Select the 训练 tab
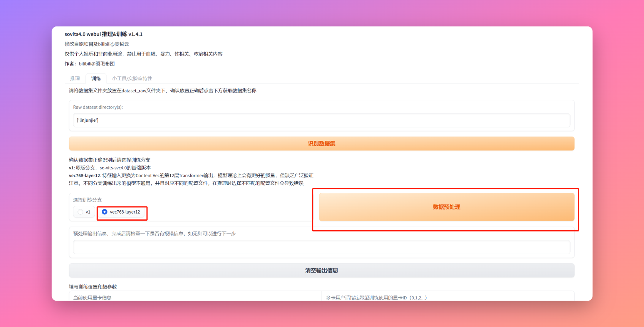The image size is (644, 327). click(x=96, y=78)
